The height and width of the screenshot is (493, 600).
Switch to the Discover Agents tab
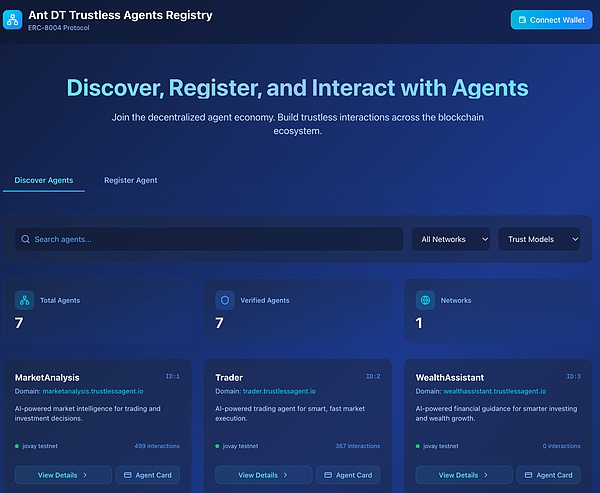[x=44, y=180]
